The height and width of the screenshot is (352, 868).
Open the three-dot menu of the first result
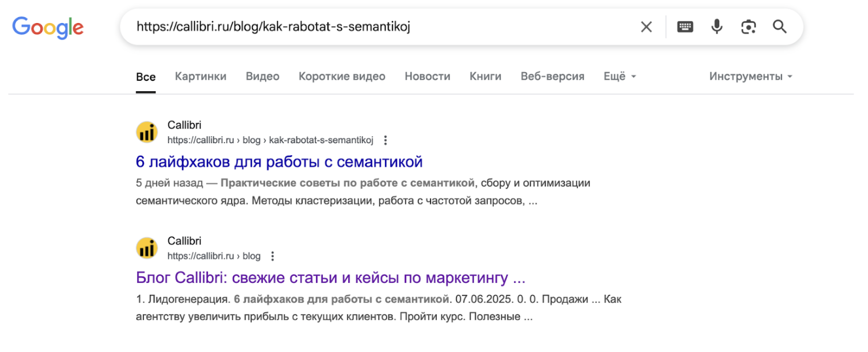385,140
